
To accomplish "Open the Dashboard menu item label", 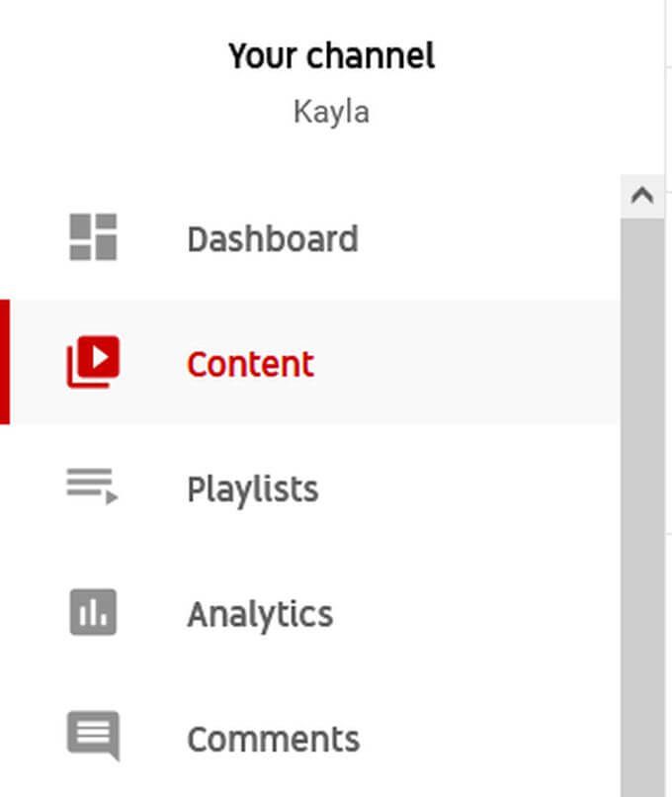I will [x=272, y=239].
